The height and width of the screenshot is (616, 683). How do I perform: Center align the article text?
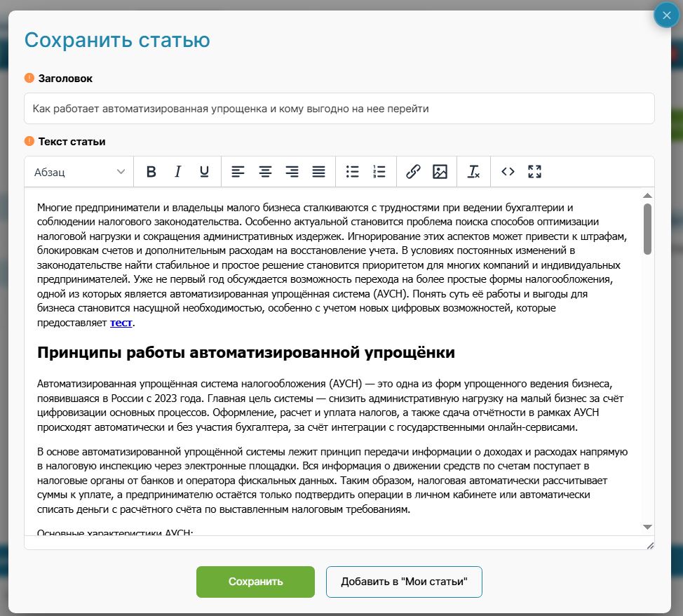tap(265, 172)
